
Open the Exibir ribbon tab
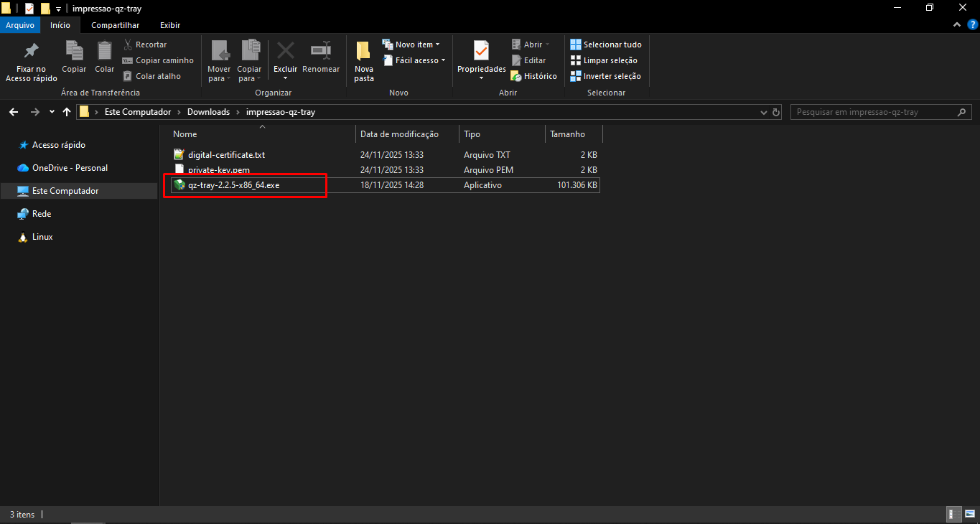[x=170, y=25]
